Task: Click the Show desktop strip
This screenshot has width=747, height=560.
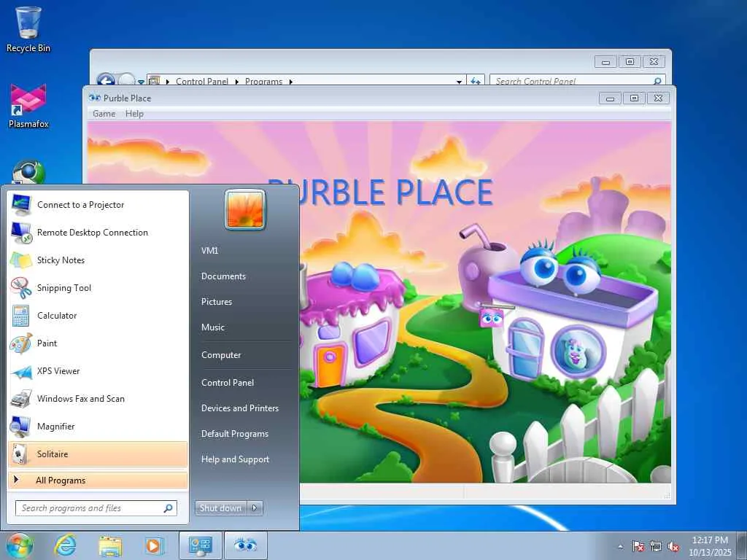Action: click(742, 545)
